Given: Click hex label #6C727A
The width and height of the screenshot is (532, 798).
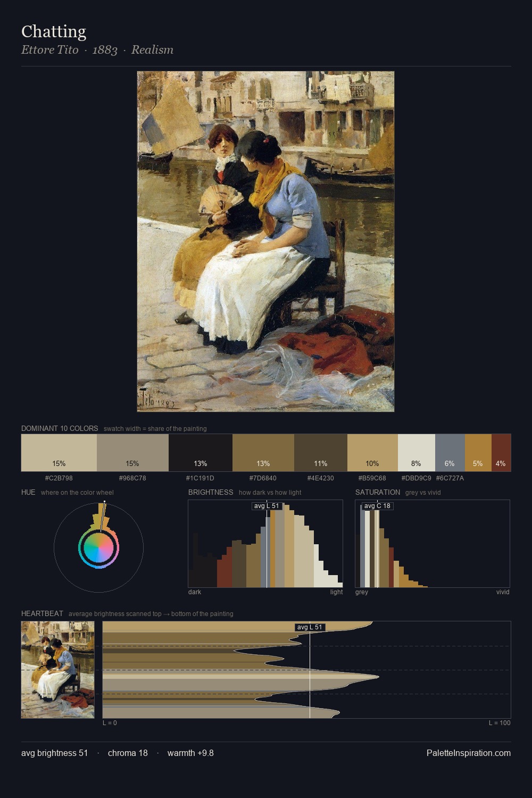Looking at the screenshot, I should (450, 478).
